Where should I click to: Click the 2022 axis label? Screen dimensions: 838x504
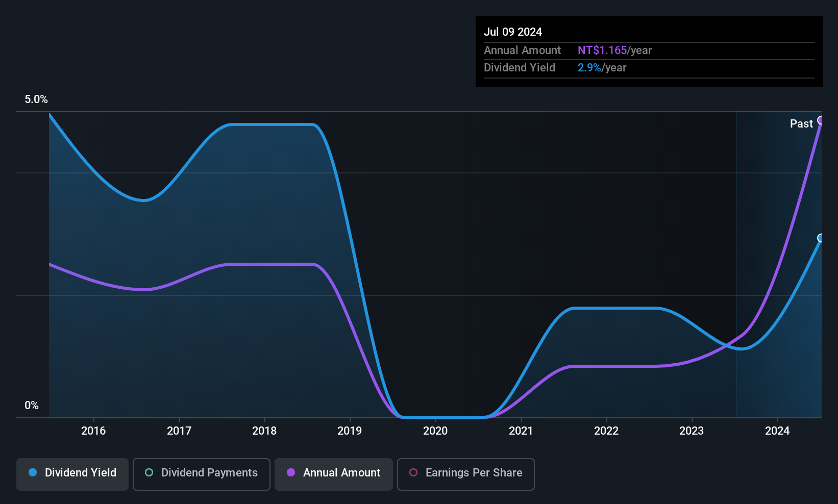tap(606, 431)
